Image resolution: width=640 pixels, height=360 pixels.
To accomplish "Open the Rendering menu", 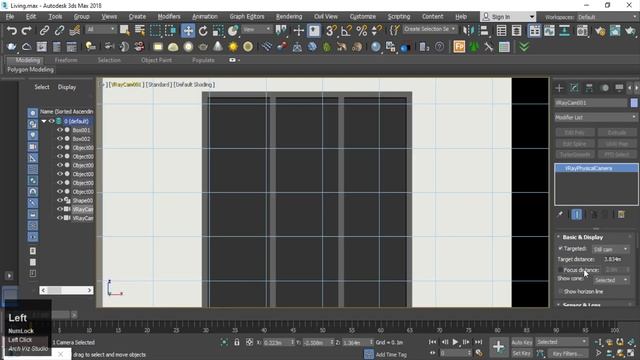I will [x=289, y=16].
